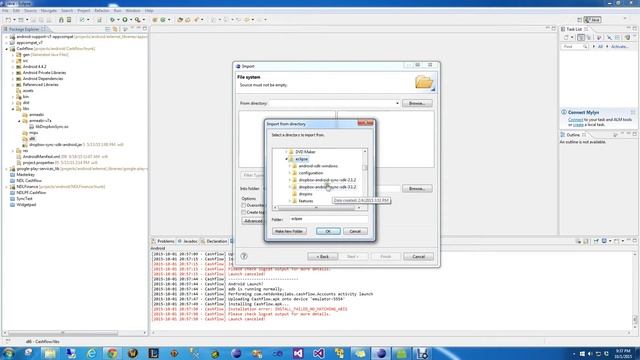Click the Task List new task icon
The height and width of the screenshot is (360, 640).
[566, 37]
